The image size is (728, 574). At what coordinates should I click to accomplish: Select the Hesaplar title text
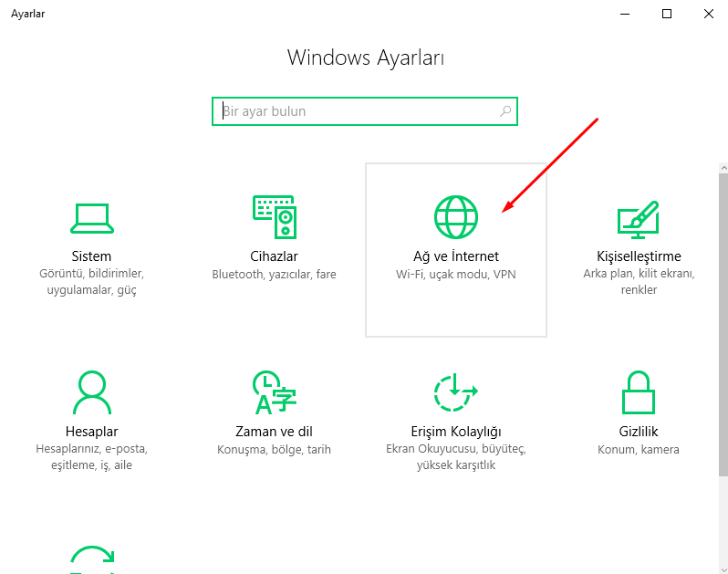click(x=91, y=432)
